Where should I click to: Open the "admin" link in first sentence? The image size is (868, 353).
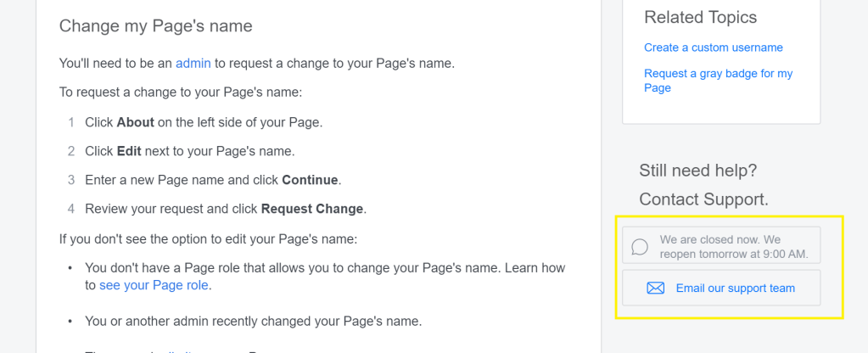pos(193,63)
